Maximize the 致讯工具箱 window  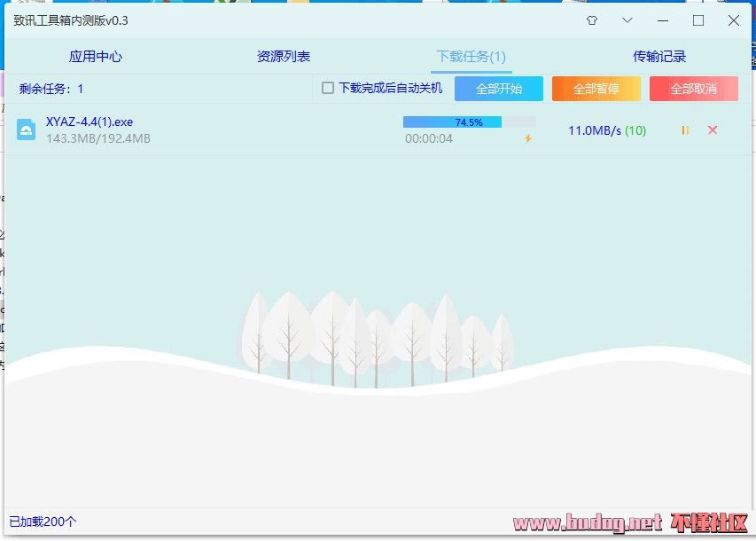click(698, 20)
